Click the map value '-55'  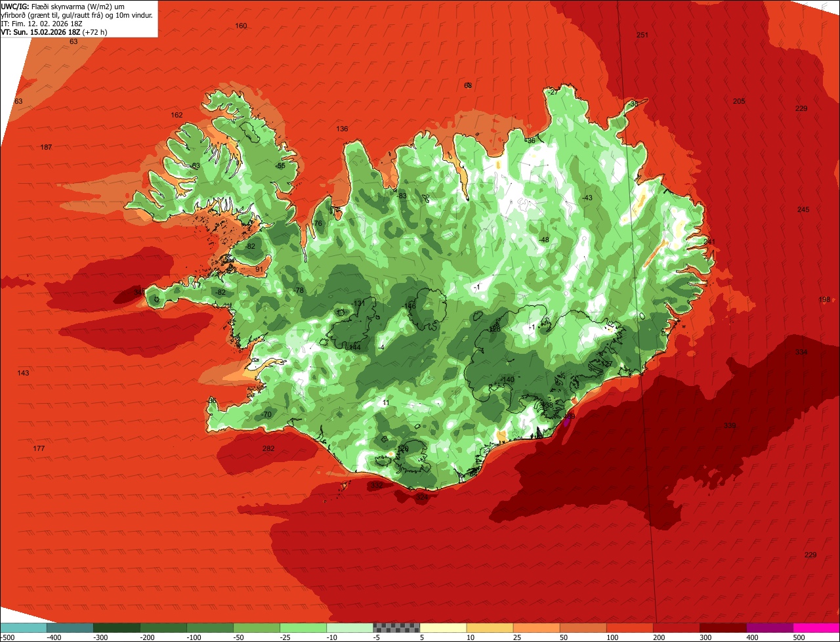pos(280,165)
